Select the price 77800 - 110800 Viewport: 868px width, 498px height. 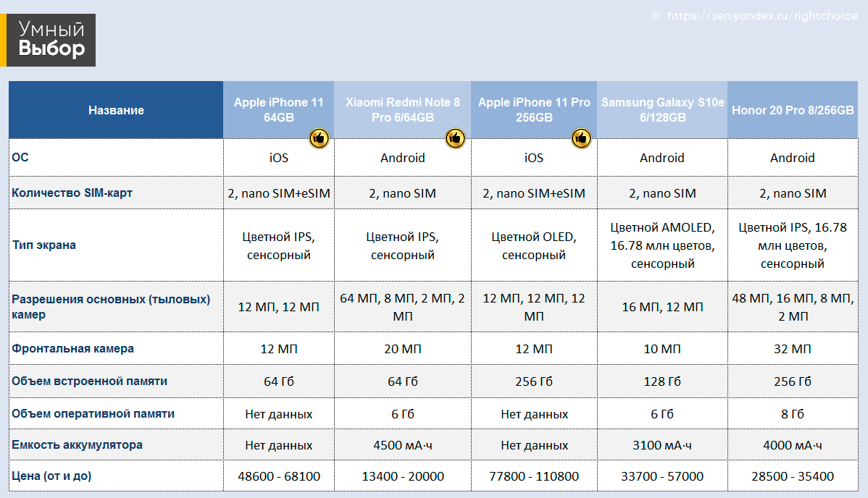point(534,476)
